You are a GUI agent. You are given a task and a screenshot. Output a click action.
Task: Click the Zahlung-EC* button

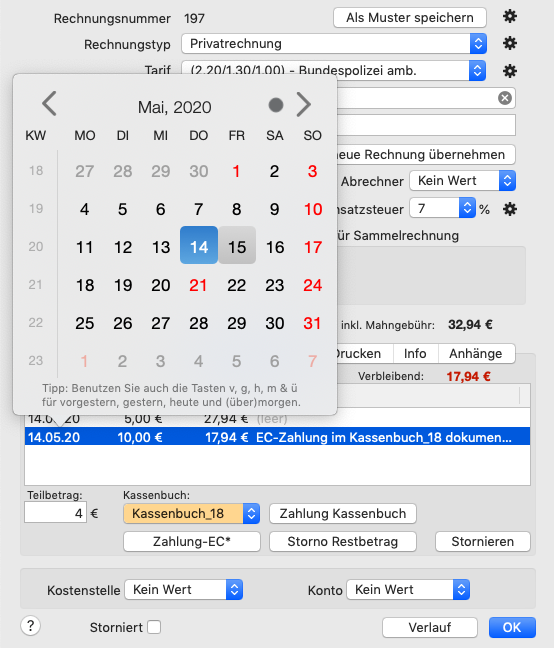(192, 541)
